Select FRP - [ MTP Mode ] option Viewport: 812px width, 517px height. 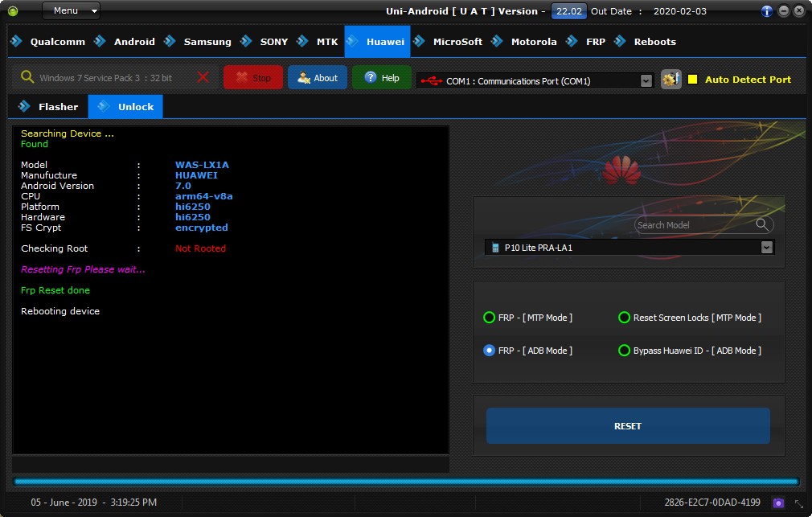click(x=527, y=318)
